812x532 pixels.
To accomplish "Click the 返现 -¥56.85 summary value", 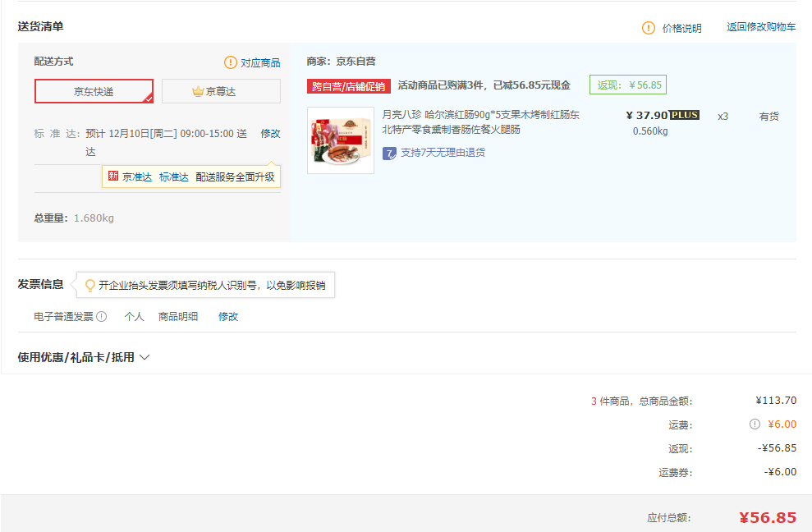I will tap(777, 448).
